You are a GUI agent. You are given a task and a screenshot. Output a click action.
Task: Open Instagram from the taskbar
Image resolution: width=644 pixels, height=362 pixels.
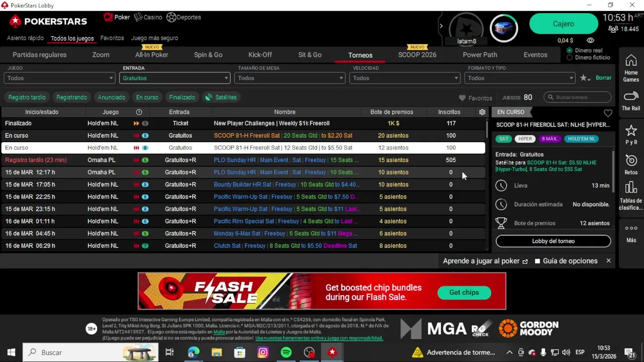coord(263,352)
